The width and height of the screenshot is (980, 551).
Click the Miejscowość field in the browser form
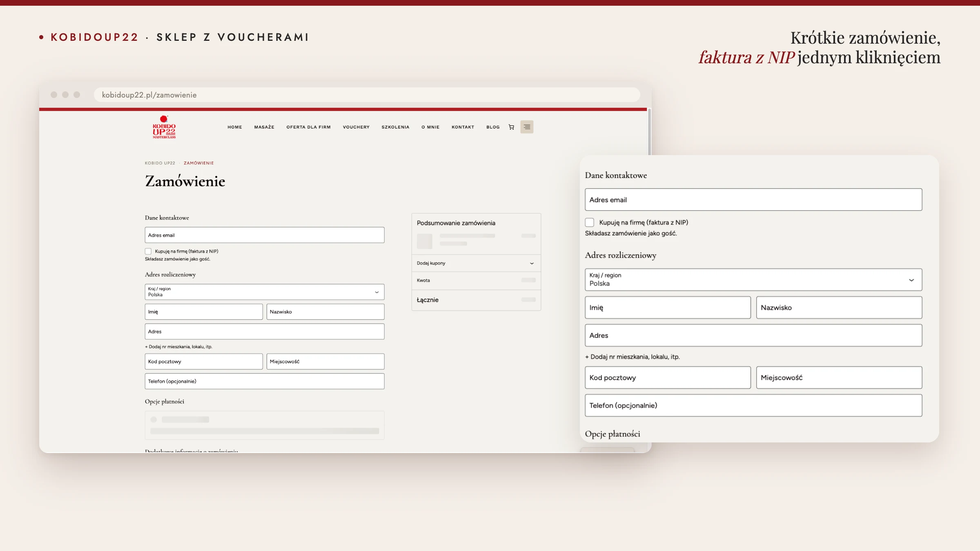(x=325, y=362)
